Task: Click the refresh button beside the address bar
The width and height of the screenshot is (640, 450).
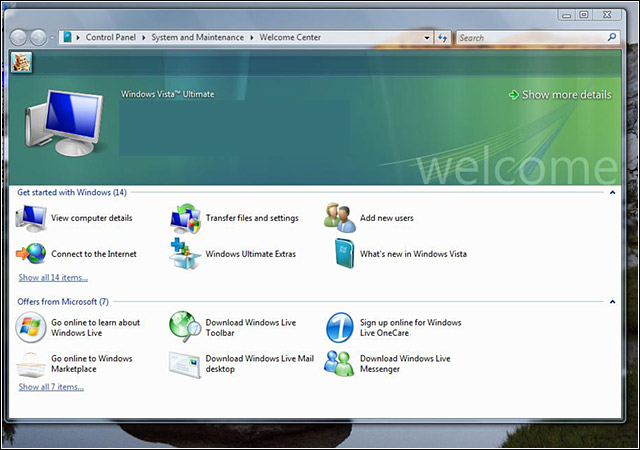Action: pos(442,38)
